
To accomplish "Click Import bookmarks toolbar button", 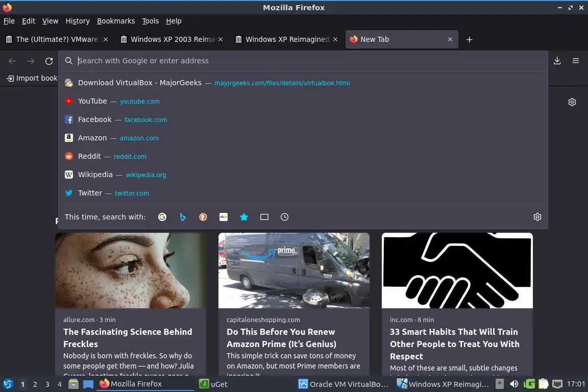I will (32, 78).
